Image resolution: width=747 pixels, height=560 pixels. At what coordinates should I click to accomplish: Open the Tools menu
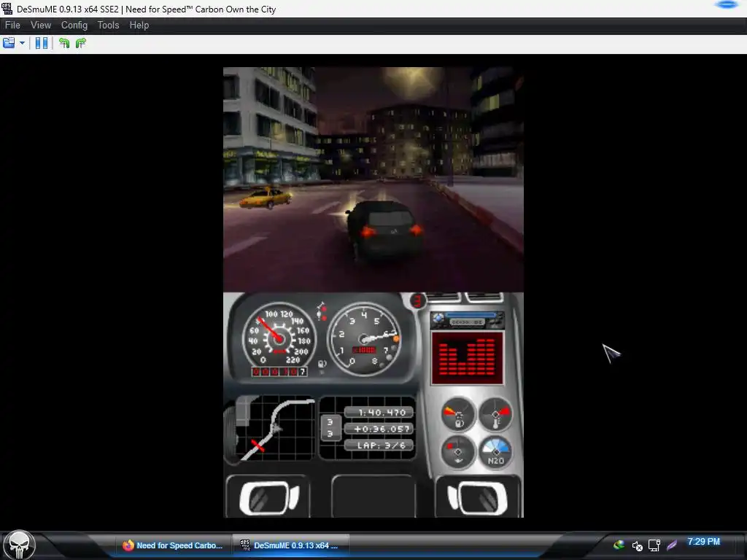pos(108,26)
